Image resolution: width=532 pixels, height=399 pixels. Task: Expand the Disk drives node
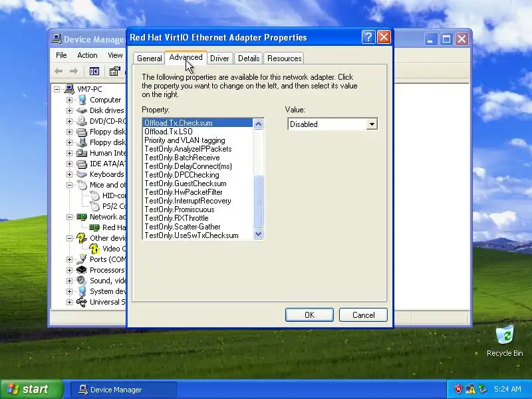click(x=70, y=110)
